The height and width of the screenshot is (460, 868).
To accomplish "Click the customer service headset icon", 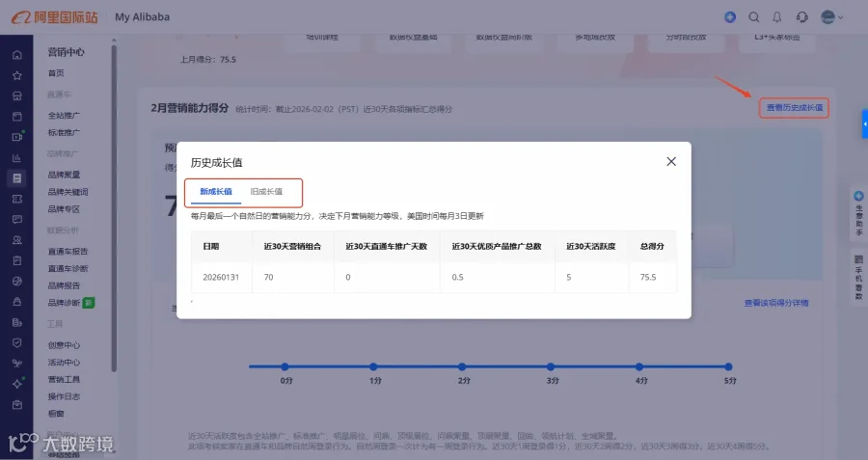I will tap(801, 17).
